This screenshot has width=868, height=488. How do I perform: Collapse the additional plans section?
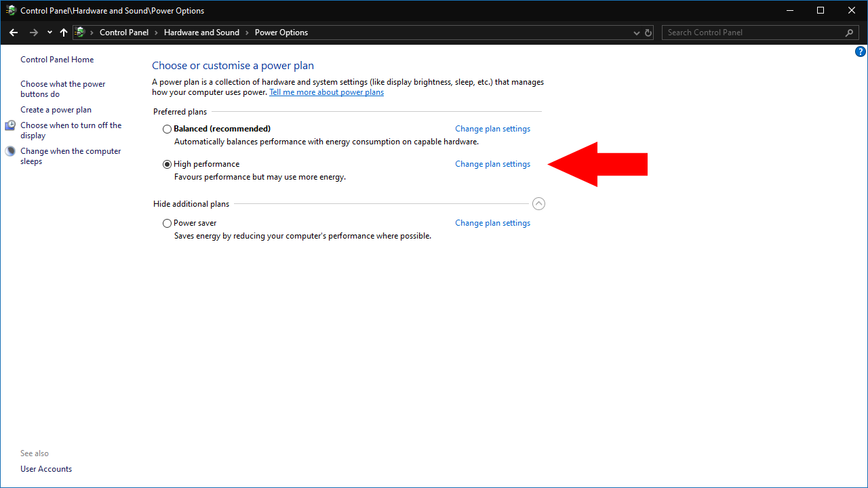[x=538, y=204]
